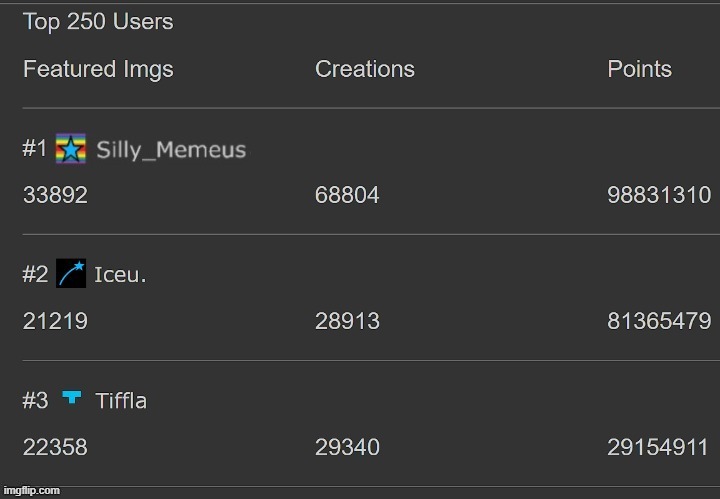This screenshot has width=720, height=499.
Task: Visit the Tiffla user profile link
Action: (x=121, y=400)
